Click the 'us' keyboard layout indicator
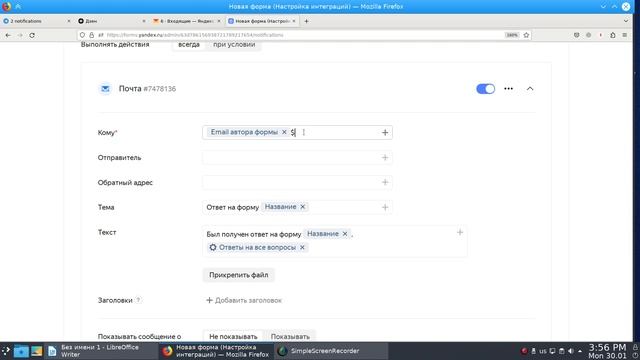 click(x=542, y=351)
